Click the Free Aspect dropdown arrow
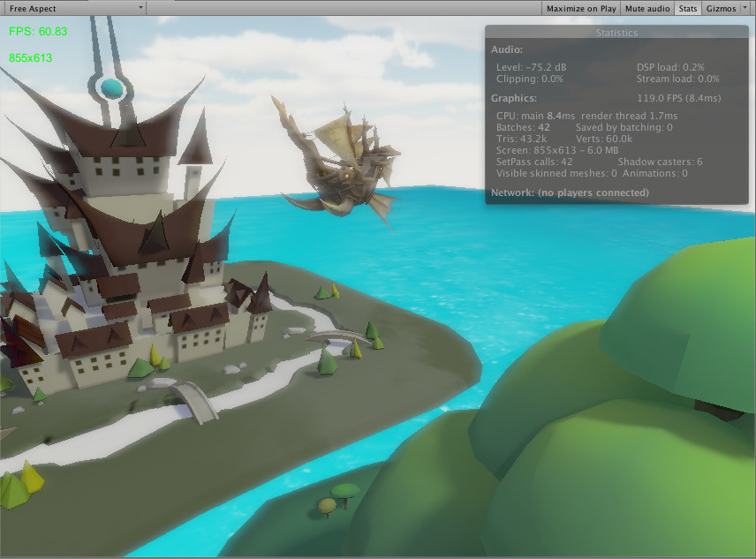The image size is (756, 559). coord(141,8)
